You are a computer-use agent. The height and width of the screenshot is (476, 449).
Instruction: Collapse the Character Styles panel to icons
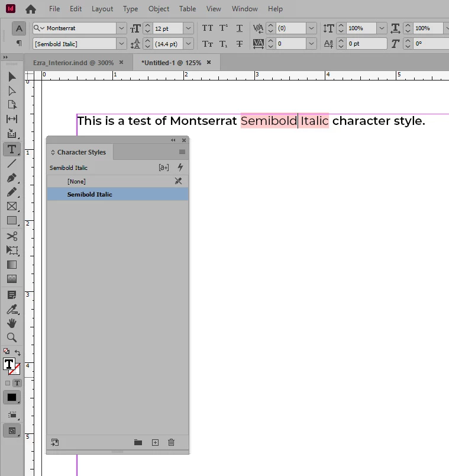173,140
